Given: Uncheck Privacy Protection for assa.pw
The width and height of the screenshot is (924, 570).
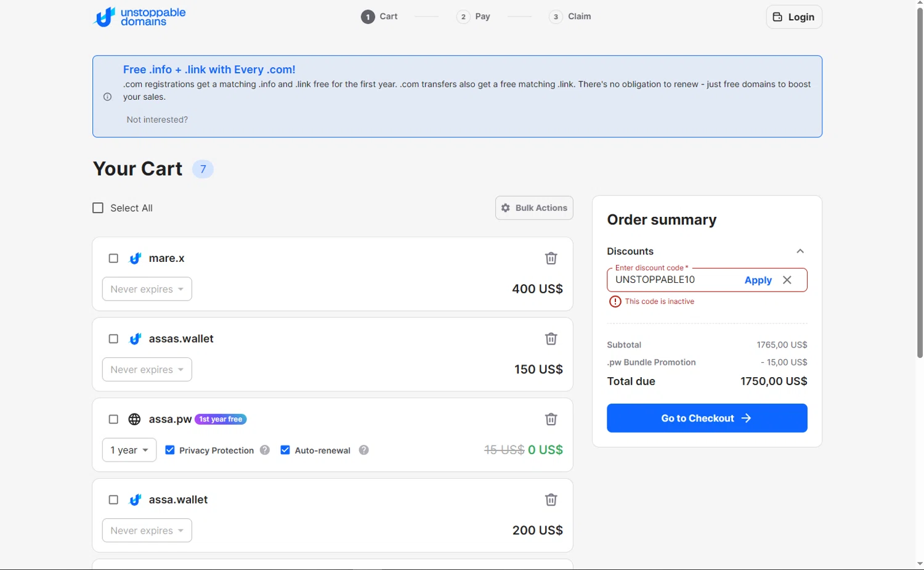Looking at the screenshot, I should pyautogui.click(x=170, y=450).
